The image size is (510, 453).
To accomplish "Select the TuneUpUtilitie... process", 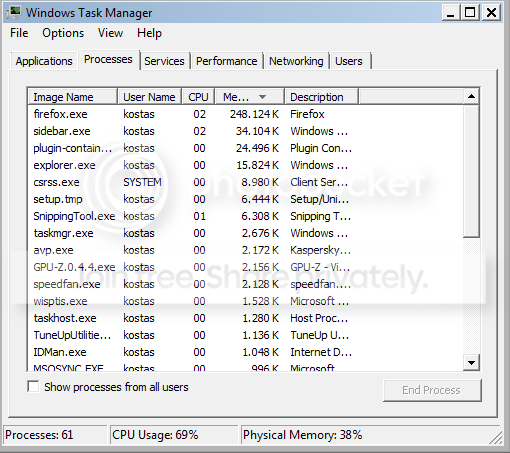I will 246,335.
